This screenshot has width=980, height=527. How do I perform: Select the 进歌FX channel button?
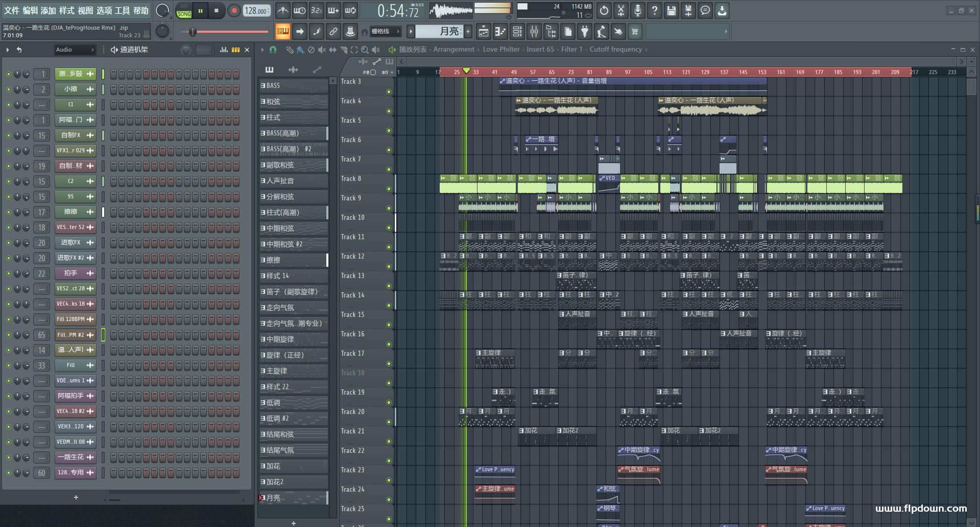pos(76,243)
